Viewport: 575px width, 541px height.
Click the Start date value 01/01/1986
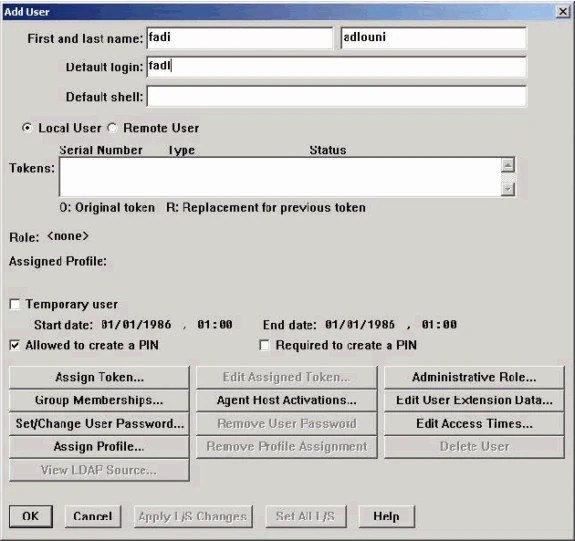click(x=136, y=325)
